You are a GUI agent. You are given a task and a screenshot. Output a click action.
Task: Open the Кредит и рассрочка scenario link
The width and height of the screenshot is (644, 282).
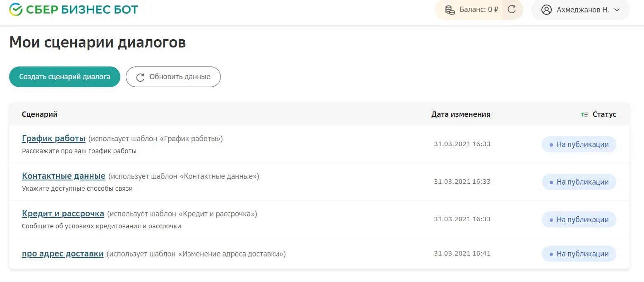coord(63,213)
